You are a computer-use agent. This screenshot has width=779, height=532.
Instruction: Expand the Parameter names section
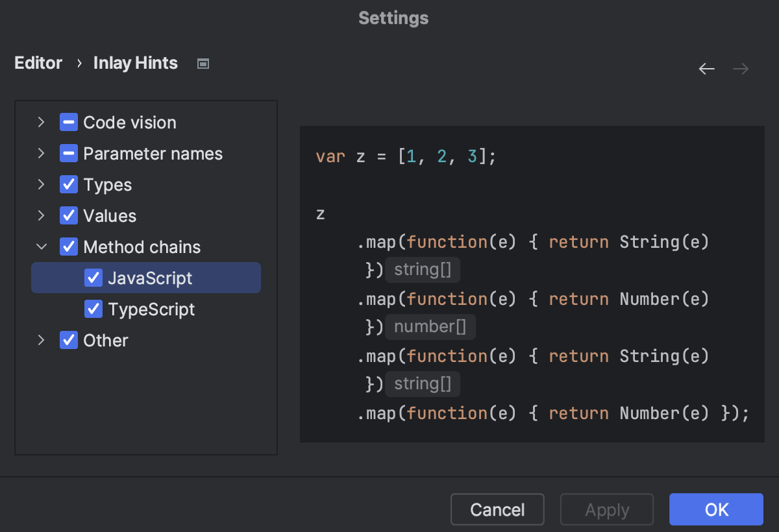[41, 153]
